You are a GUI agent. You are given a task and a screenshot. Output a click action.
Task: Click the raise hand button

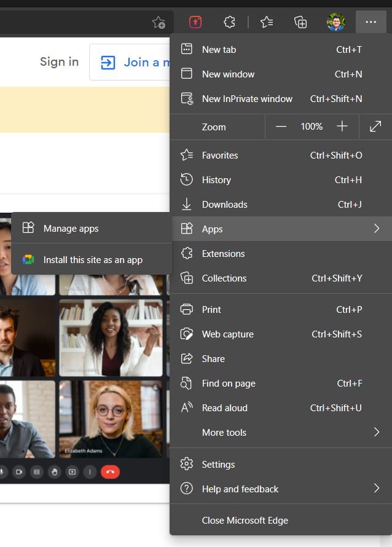tap(55, 472)
